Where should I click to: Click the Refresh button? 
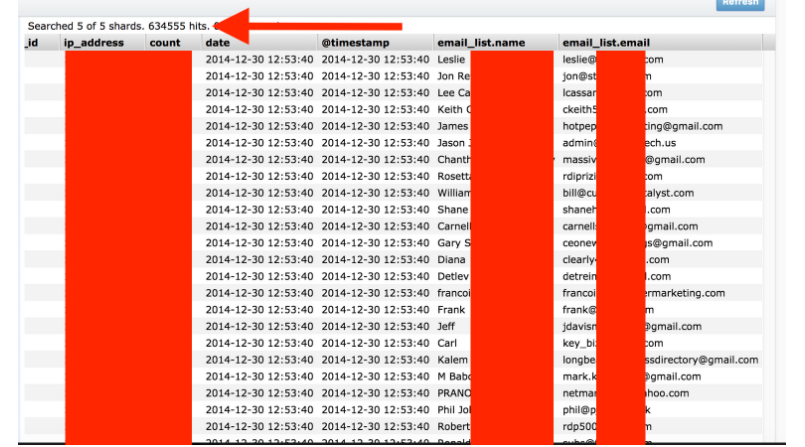point(740,4)
